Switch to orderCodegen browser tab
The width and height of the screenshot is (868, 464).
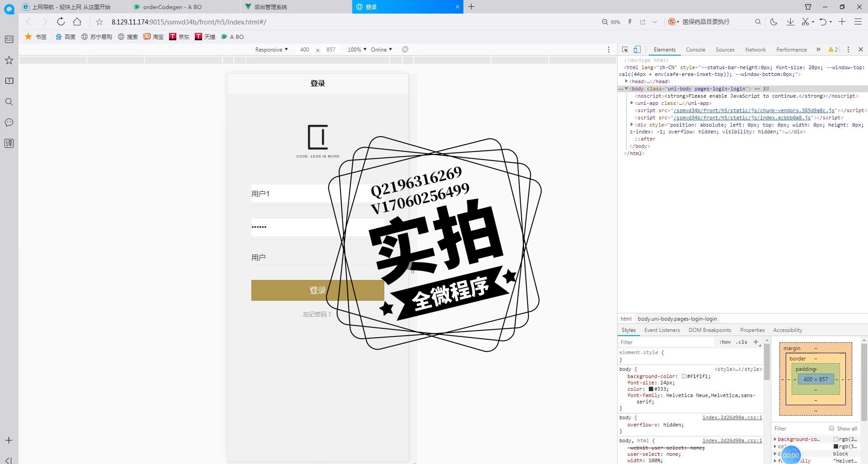click(185, 7)
